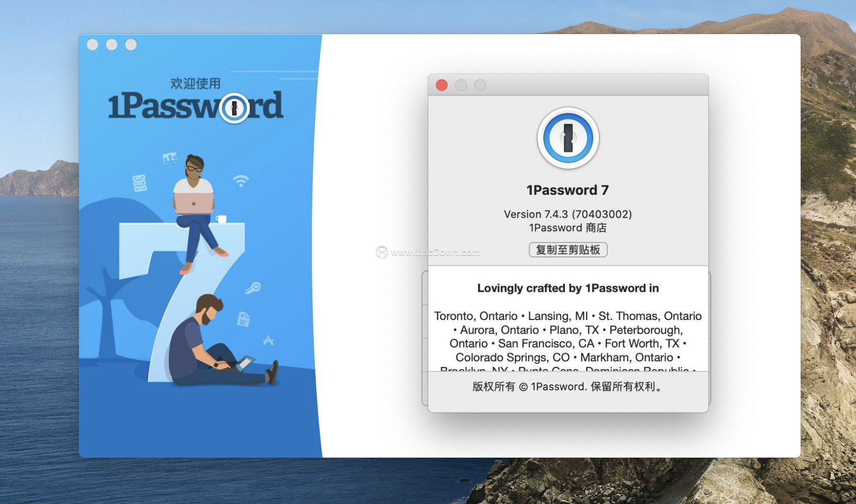Click the "San Francisco, CA" credits text
The height and width of the screenshot is (504, 856).
coord(546,344)
